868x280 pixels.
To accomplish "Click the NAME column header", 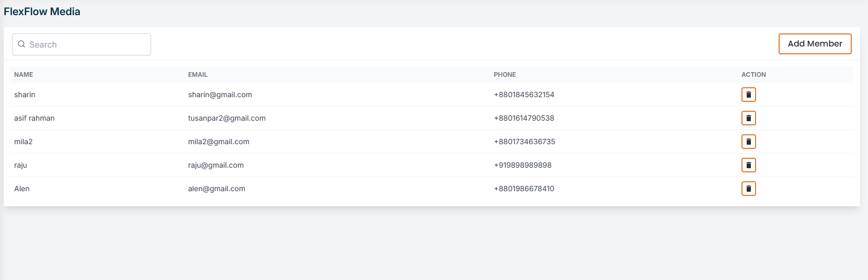I will coord(24,75).
